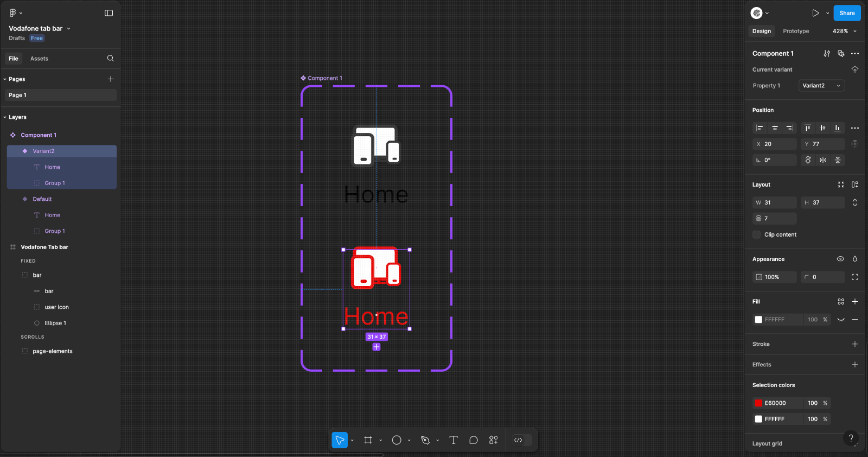Click the search icon in left panel

tap(111, 59)
